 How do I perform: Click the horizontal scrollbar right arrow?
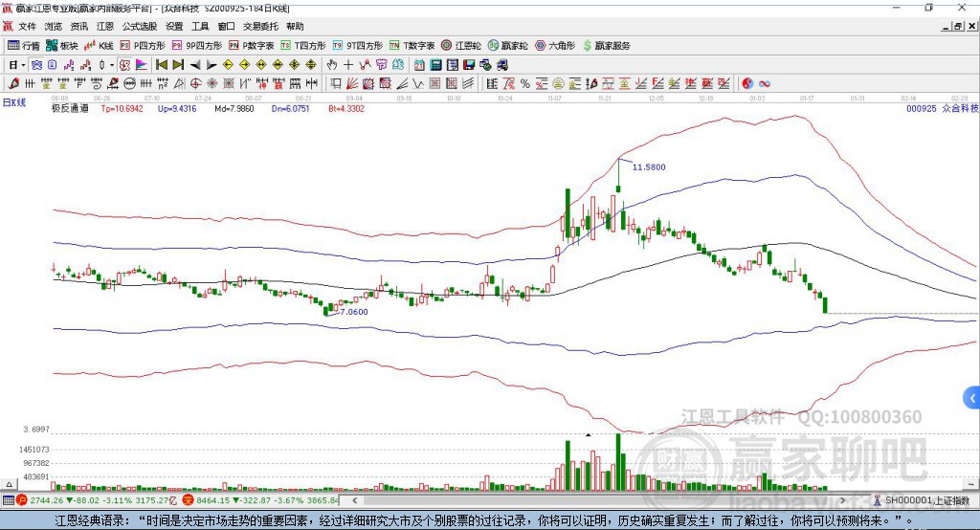(842, 500)
